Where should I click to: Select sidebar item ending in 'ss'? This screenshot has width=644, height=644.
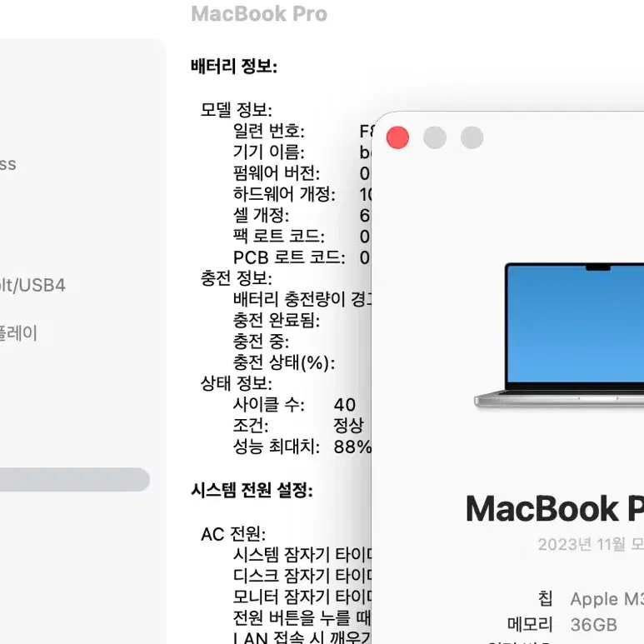coord(7,164)
